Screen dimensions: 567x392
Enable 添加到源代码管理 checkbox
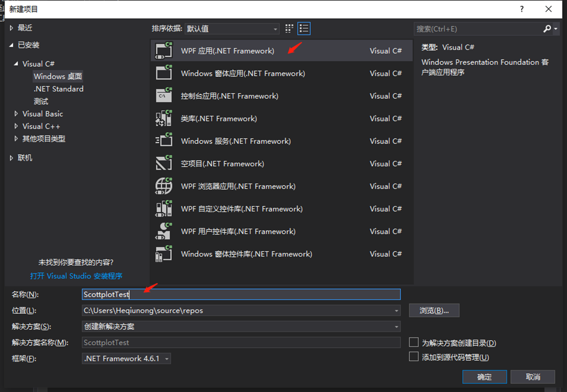[x=414, y=357]
